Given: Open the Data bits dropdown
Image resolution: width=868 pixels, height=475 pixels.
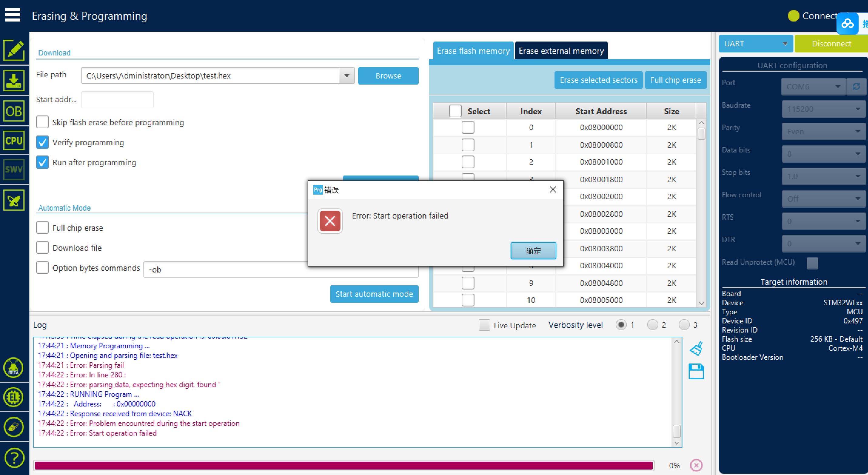Looking at the screenshot, I should point(823,154).
